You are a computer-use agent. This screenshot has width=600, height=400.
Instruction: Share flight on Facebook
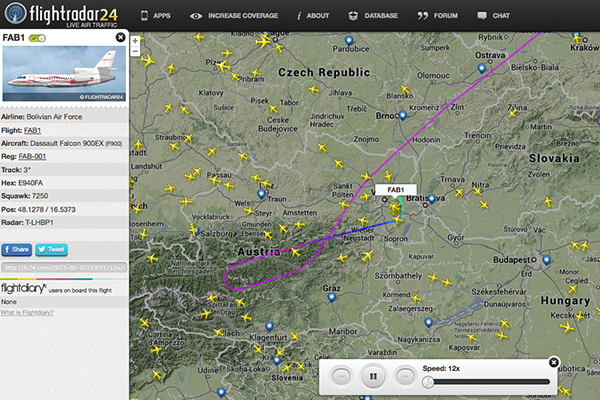tap(16, 250)
